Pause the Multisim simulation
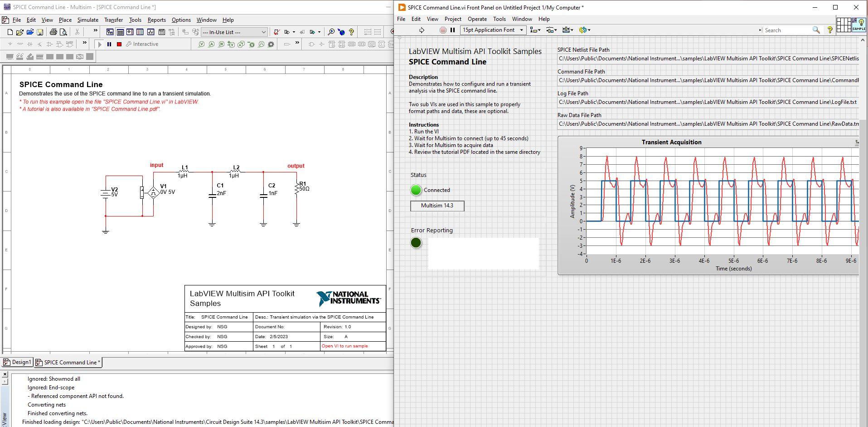868x427 pixels. pyautogui.click(x=109, y=44)
